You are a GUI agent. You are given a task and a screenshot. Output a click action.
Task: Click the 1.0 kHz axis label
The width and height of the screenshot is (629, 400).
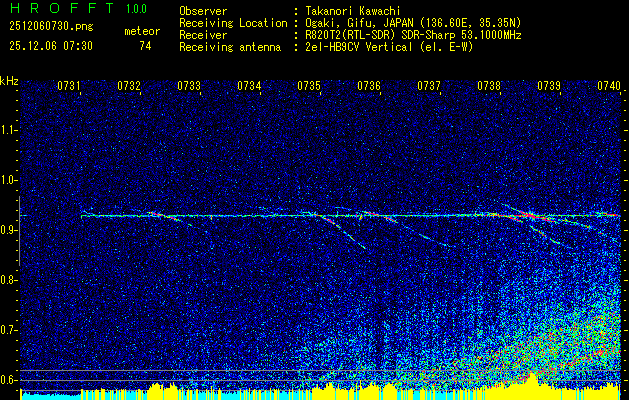[8, 180]
